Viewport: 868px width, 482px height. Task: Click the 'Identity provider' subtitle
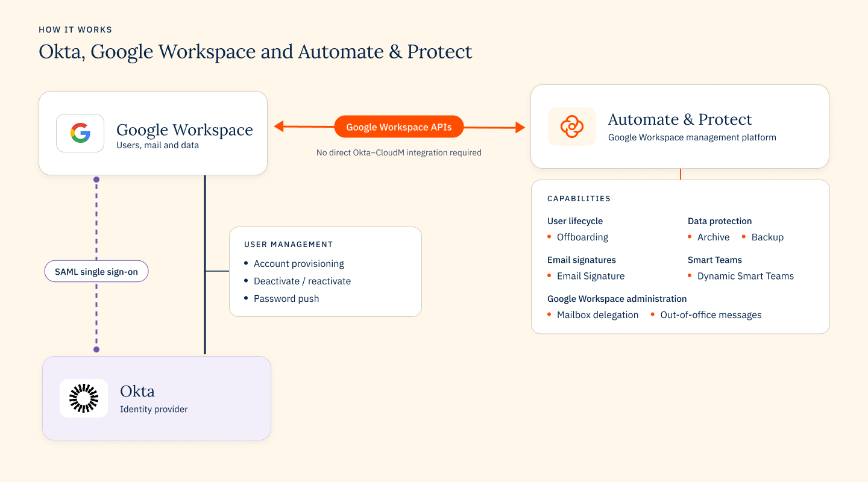[154, 409]
